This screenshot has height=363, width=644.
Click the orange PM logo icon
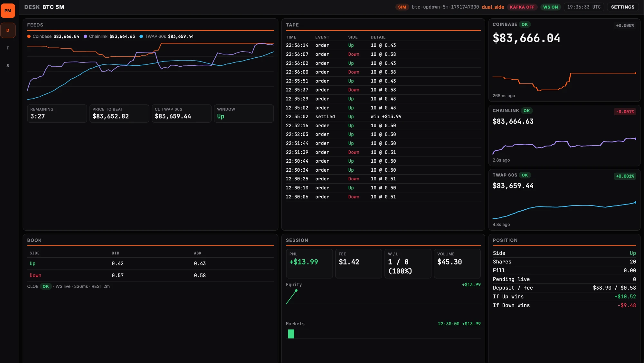8,11
